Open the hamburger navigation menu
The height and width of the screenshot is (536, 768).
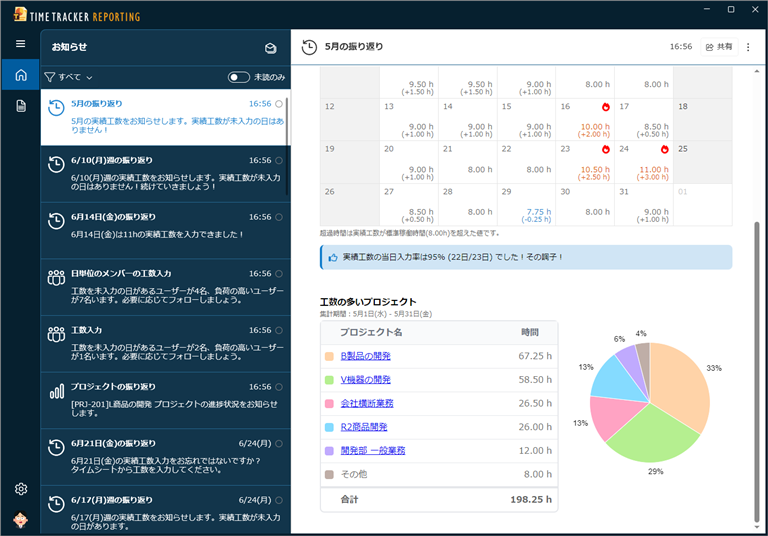(20, 44)
